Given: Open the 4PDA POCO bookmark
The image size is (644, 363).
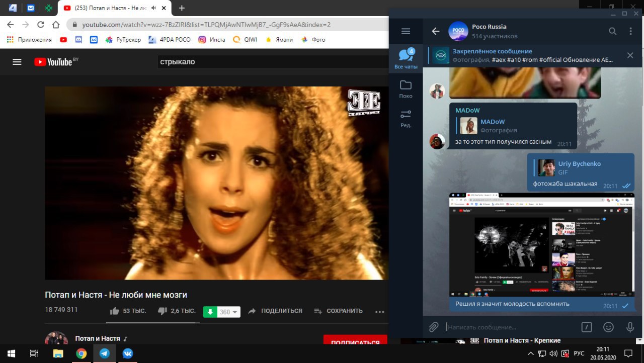Looking at the screenshot, I should tap(170, 40).
